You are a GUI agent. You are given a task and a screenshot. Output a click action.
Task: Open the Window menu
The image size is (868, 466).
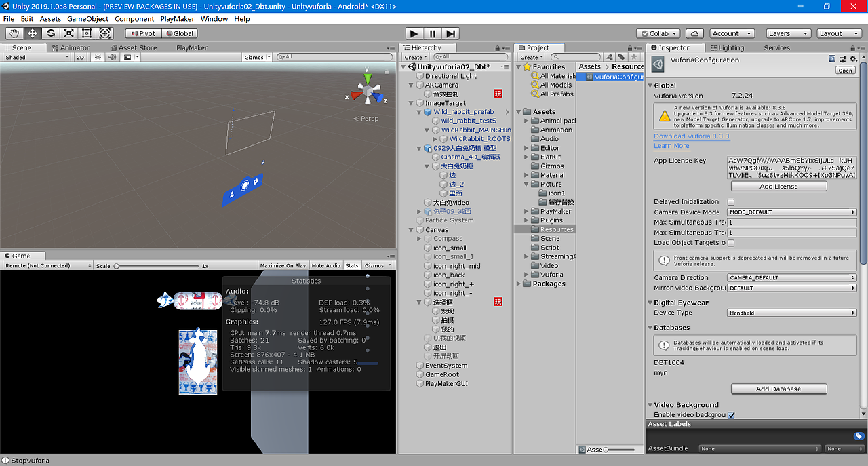(214, 19)
